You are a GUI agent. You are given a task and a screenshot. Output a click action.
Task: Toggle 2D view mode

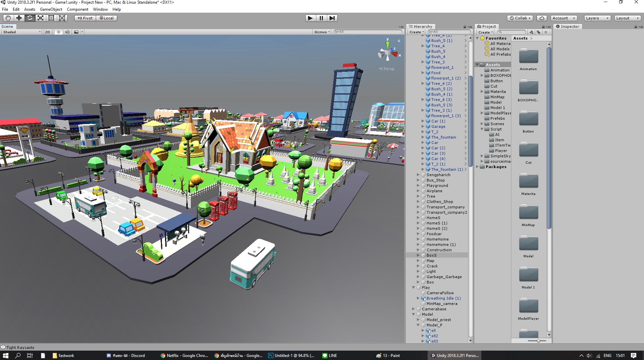click(x=47, y=32)
